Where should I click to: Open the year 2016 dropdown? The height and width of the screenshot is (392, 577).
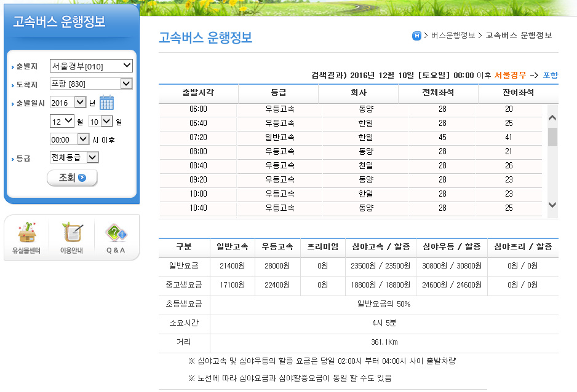click(x=68, y=102)
